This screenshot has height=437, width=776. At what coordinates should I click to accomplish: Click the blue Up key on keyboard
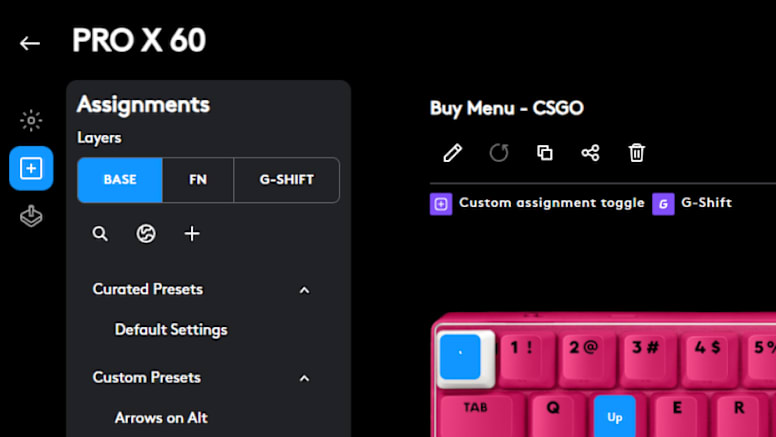[615, 416]
